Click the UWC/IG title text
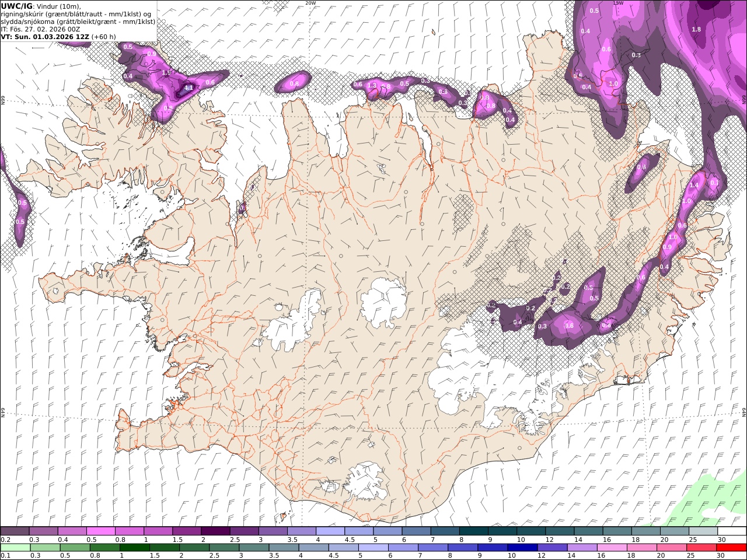This screenshot has height=560, width=747. coord(17,5)
